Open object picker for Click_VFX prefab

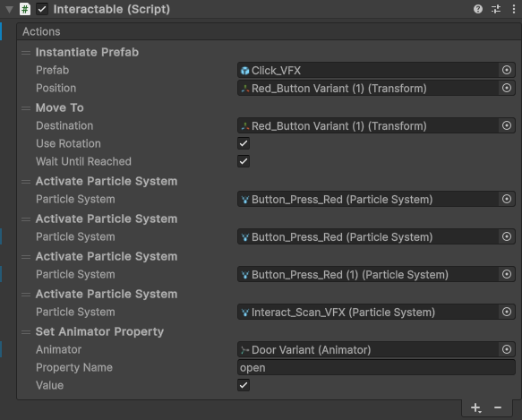(507, 70)
